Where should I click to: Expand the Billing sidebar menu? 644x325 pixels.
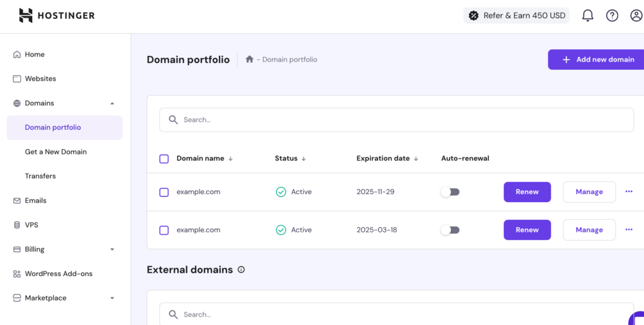(x=112, y=249)
